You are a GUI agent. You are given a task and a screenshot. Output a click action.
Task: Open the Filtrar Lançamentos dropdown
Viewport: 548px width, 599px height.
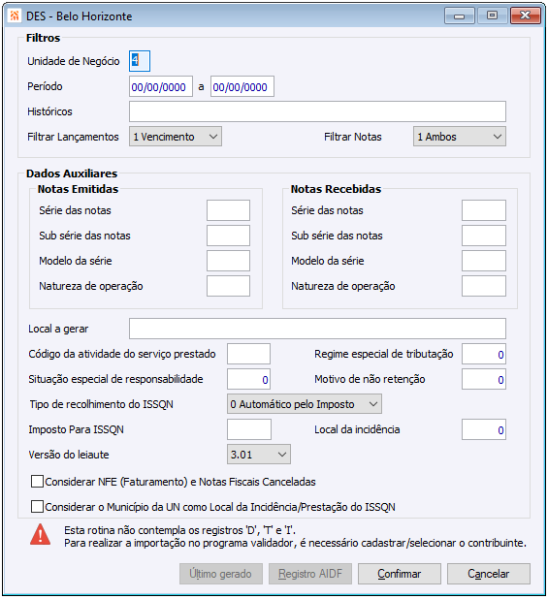click(x=175, y=136)
